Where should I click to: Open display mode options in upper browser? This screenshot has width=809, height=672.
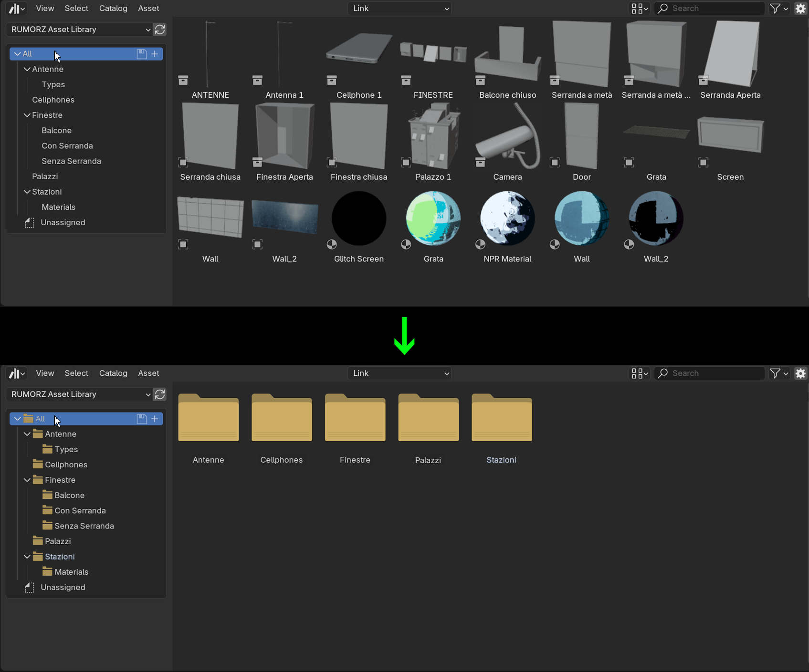pyautogui.click(x=640, y=9)
